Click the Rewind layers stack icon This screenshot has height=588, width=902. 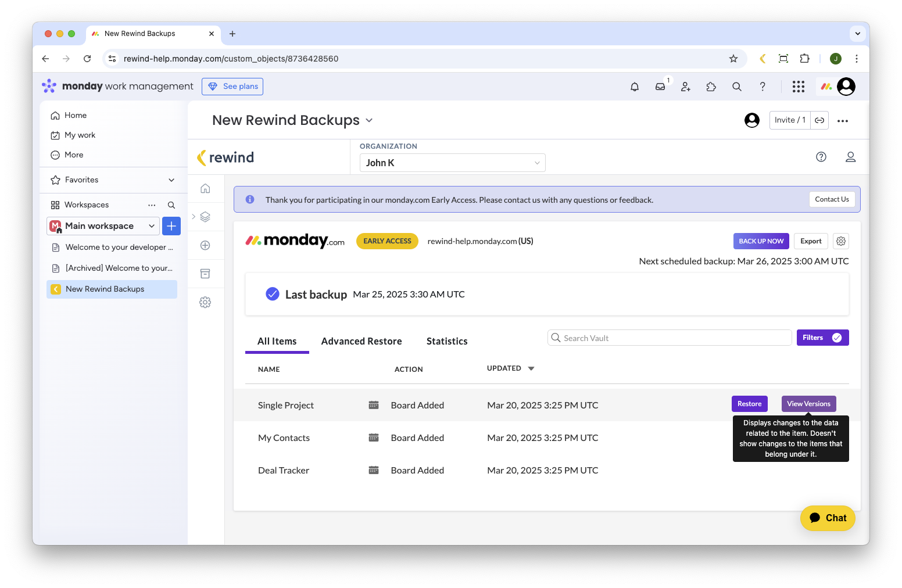[x=205, y=217]
